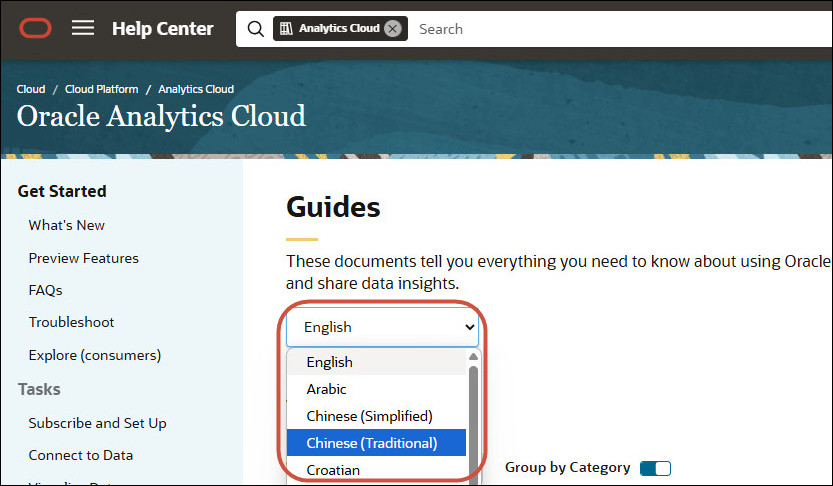833x486 pixels.
Task: Open Troubleshoot page
Action: coord(71,322)
